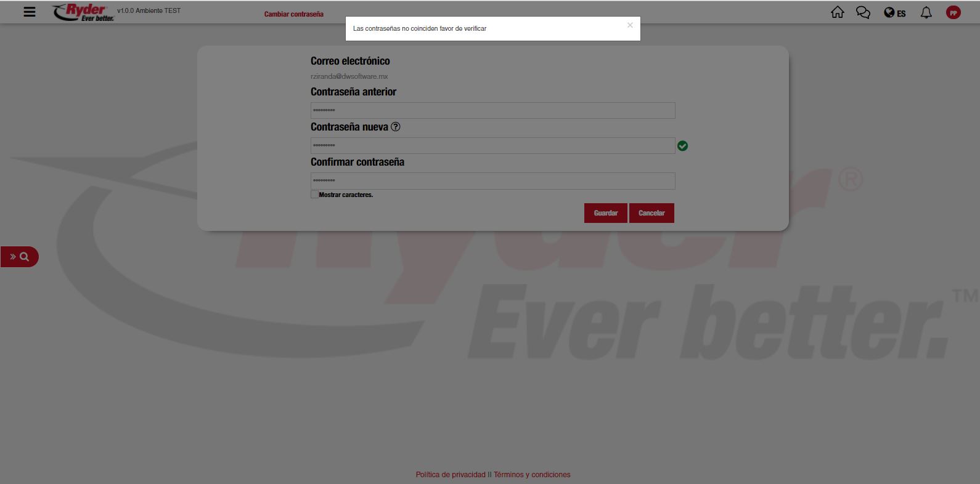Open the PP user profile avatar

pyautogui.click(x=953, y=13)
